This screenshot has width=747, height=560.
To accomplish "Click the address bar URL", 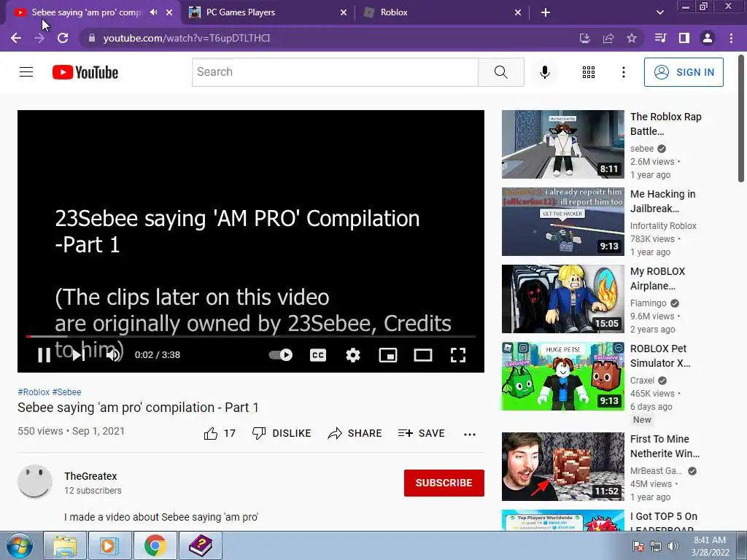I will tap(187, 38).
